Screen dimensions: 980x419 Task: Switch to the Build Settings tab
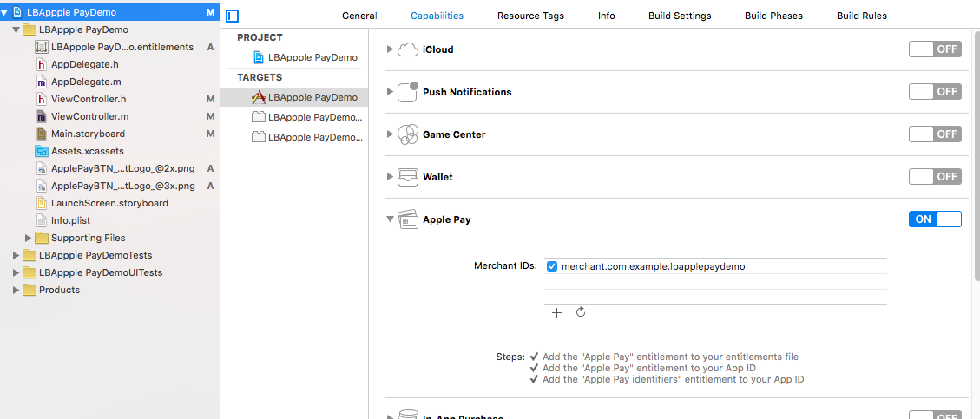[x=680, y=16]
